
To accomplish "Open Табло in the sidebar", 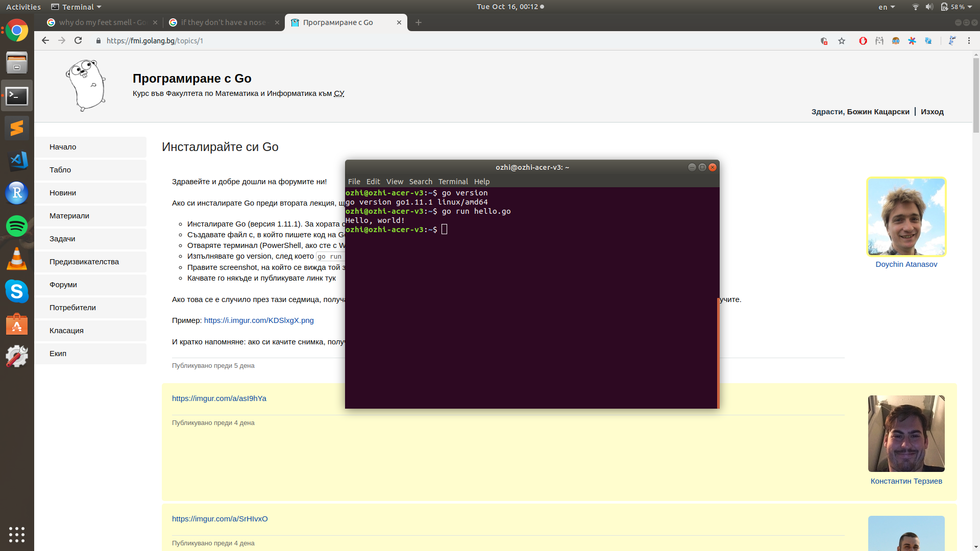I will coord(90,170).
